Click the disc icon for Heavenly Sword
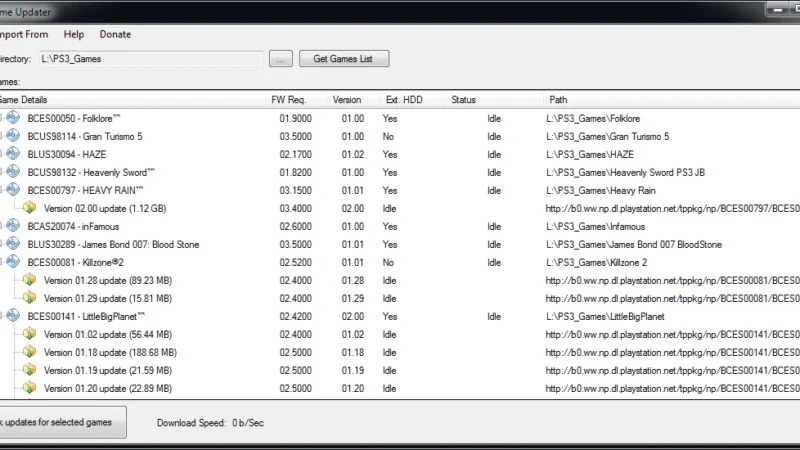The height and width of the screenshot is (450, 800). pos(13,171)
